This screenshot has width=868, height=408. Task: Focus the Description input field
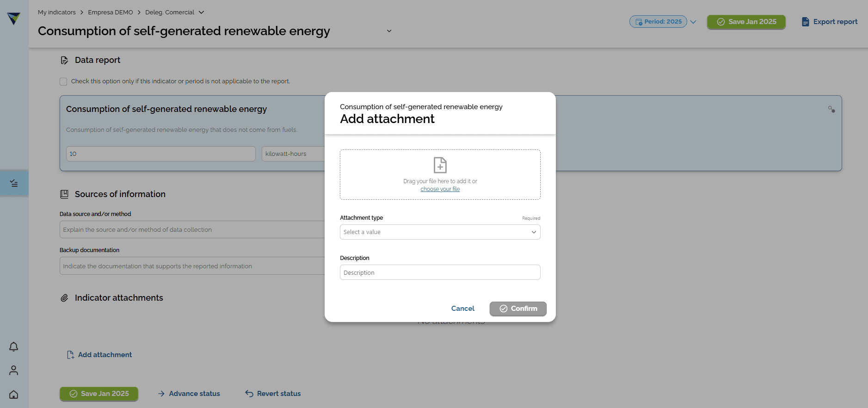[x=440, y=272]
